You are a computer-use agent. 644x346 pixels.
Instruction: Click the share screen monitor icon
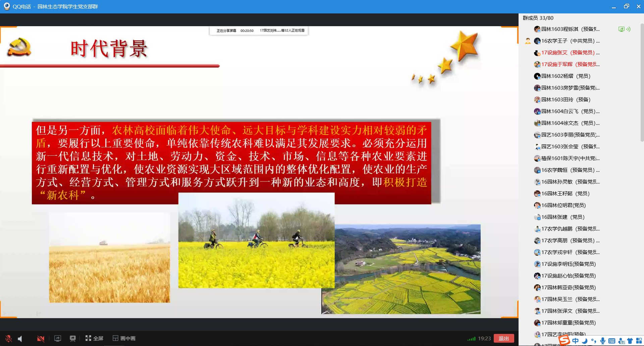click(58, 339)
